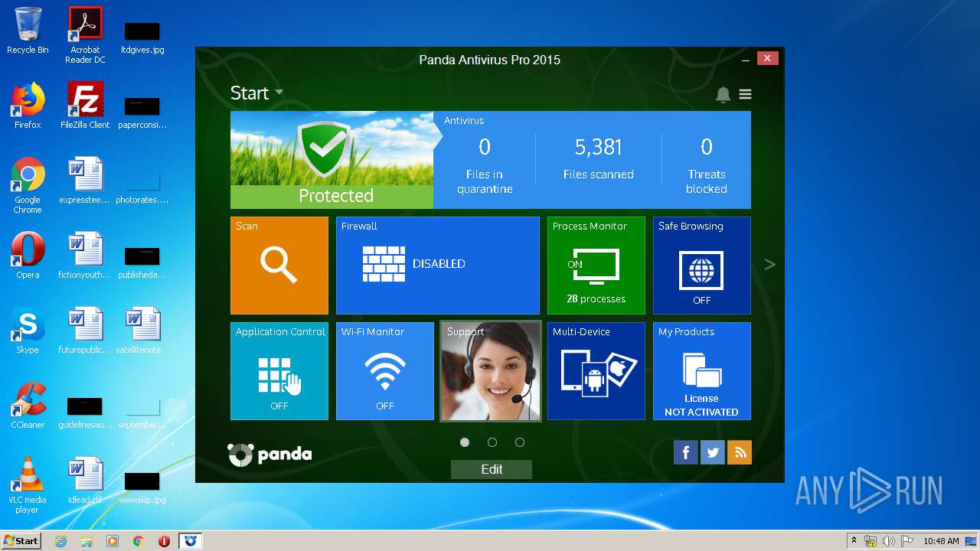Open Process Monitor screen tile
This screenshot has width=980, height=551.
coord(596,266)
